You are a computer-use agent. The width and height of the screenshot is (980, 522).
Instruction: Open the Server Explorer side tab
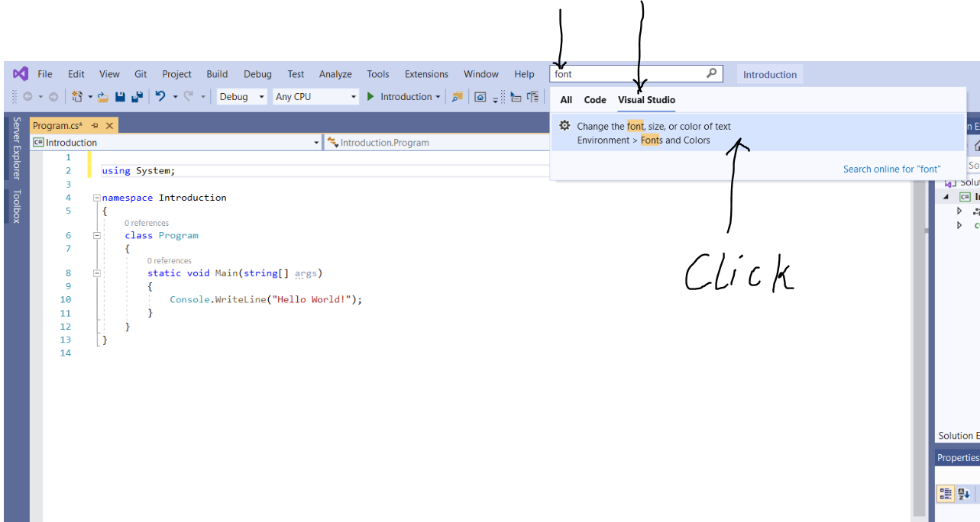(x=17, y=148)
